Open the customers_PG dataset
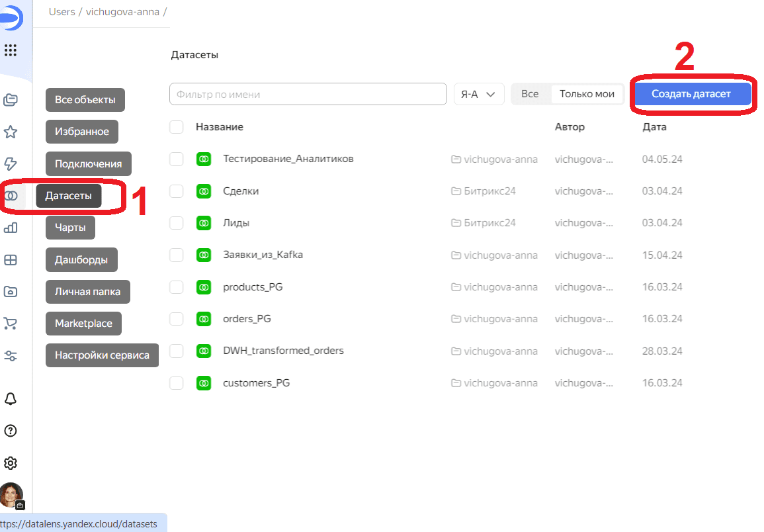764x532 pixels. point(256,383)
